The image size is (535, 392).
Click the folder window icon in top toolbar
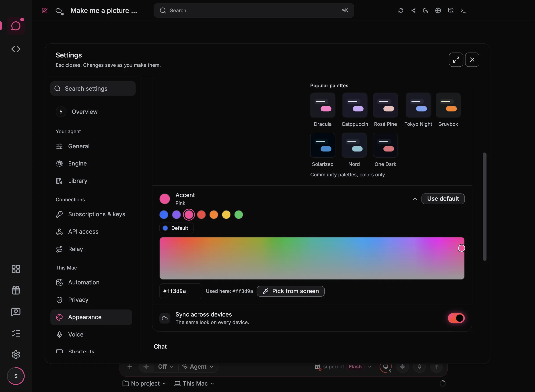click(x=426, y=10)
